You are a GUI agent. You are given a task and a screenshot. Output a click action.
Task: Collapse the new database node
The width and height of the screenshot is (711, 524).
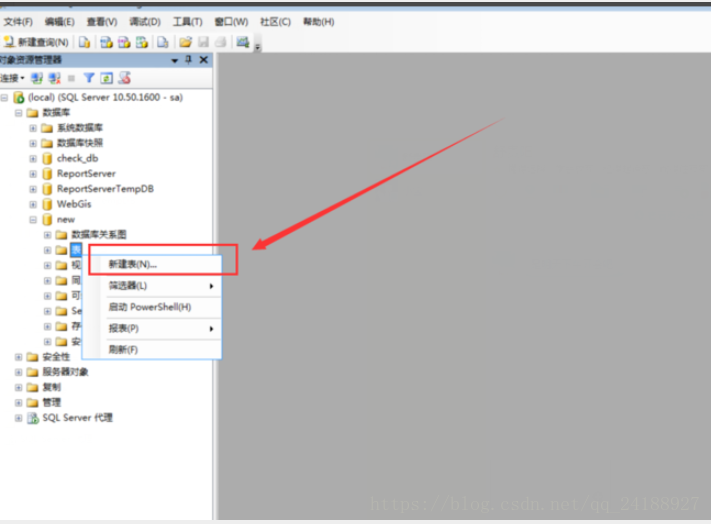click(x=33, y=219)
